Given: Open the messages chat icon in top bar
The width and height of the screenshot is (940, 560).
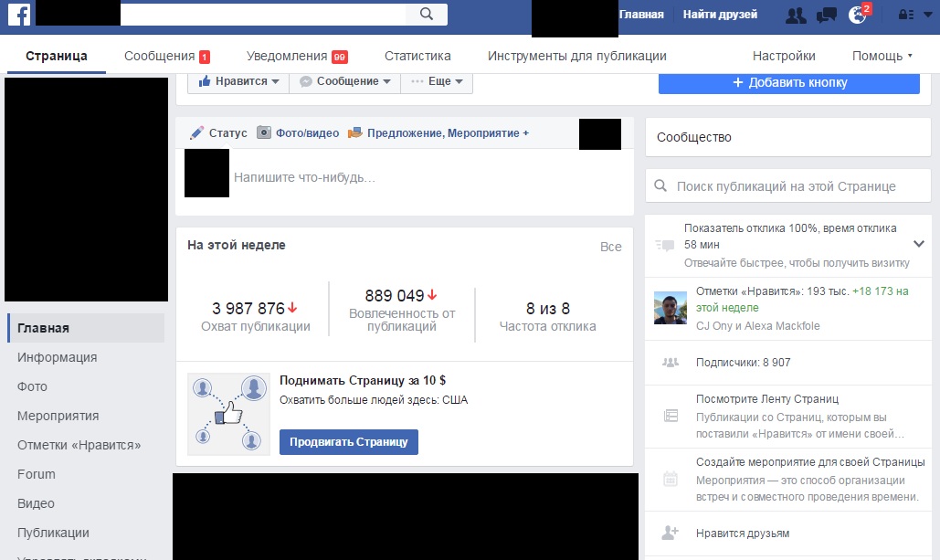Looking at the screenshot, I should [827, 15].
